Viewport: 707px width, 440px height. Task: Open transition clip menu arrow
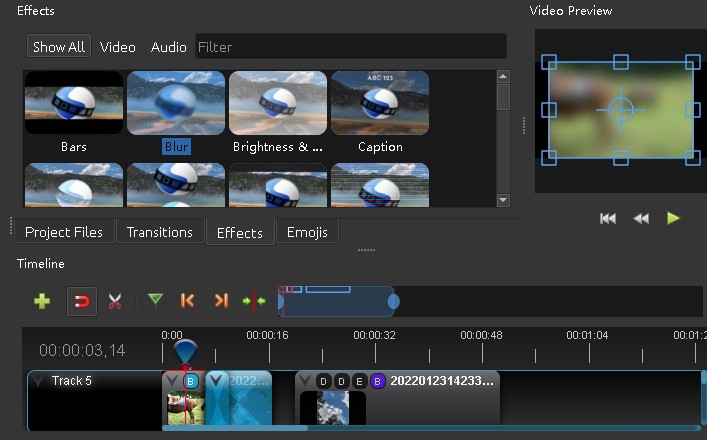217,380
